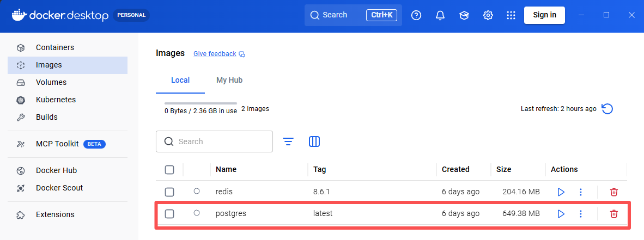Viewport: 644px width, 240px height.
Task: Open MCP Toolkit in the sidebar
Action: 68,144
